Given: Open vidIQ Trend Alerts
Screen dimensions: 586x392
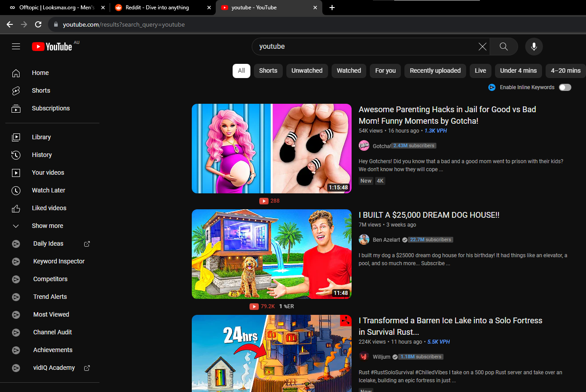Looking at the screenshot, I should click(50, 297).
